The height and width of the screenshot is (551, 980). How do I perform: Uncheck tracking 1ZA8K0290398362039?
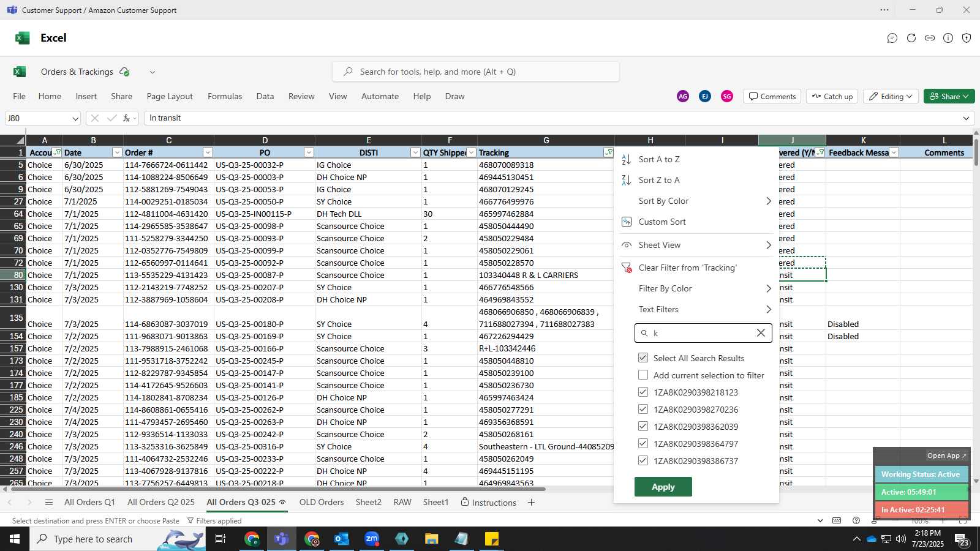point(643,426)
